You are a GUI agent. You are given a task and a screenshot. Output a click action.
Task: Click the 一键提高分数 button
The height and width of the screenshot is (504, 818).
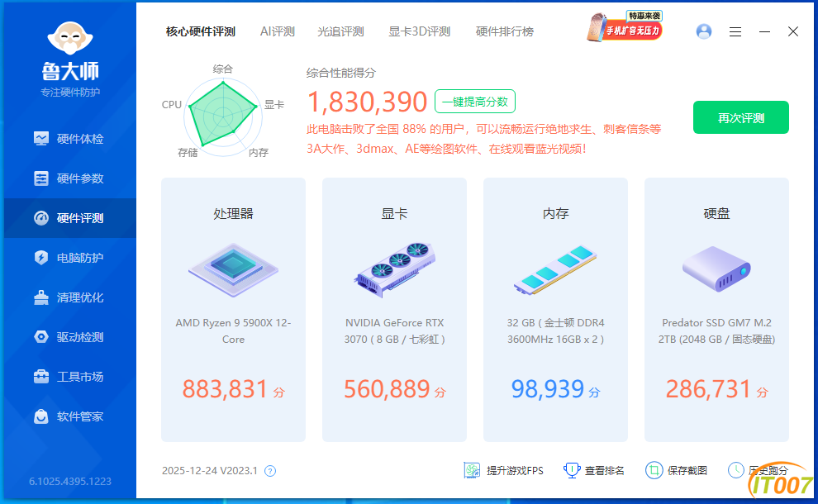point(475,102)
